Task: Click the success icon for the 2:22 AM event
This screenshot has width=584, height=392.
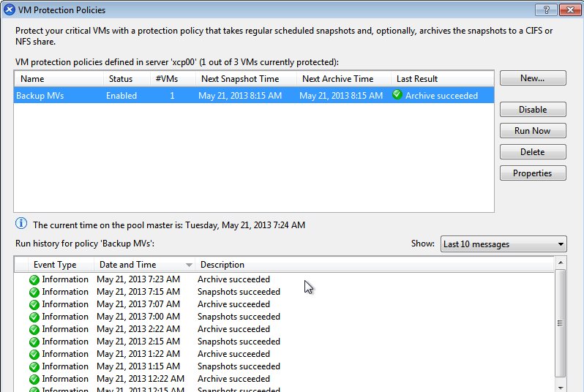Action: [x=34, y=329]
